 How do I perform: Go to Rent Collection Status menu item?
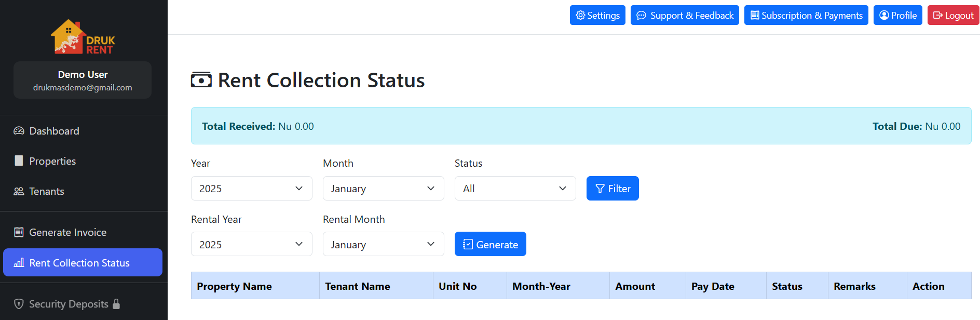coord(83,263)
